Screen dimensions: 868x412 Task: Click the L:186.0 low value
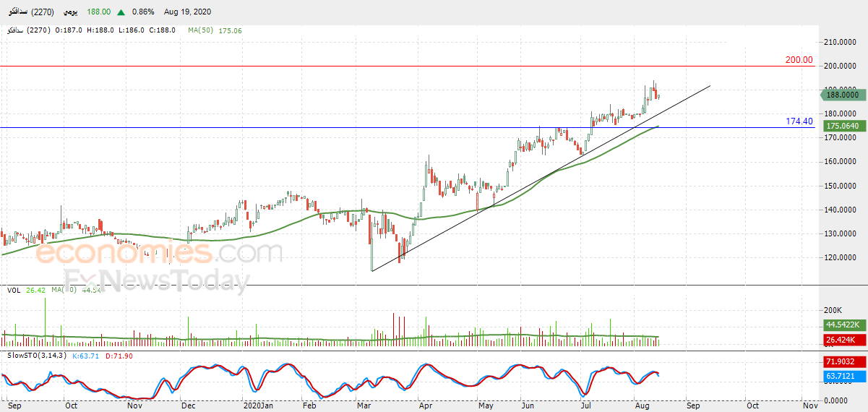(x=131, y=30)
